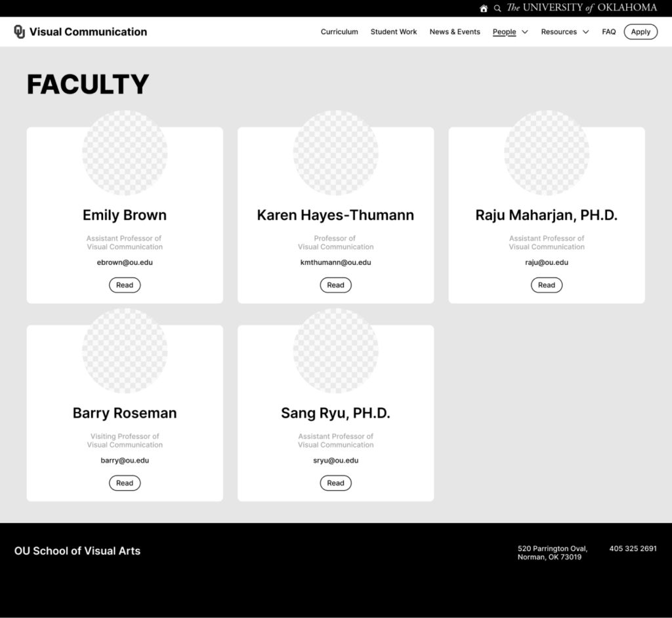Open search via the magnifier icon
The height and width of the screenshot is (618, 672).
pyautogui.click(x=497, y=9)
